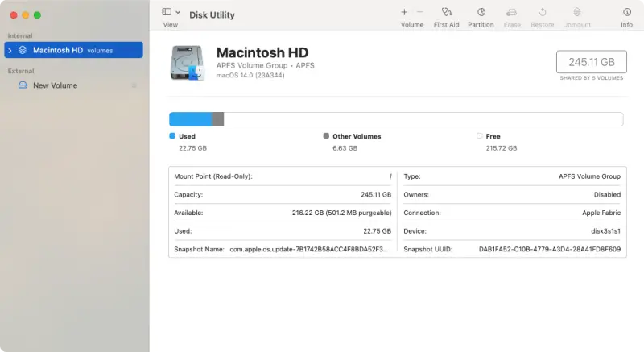The width and height of the screenshot is (644, 352).
Task: Click the Restore arrow icon
Action: coord(542,12)
